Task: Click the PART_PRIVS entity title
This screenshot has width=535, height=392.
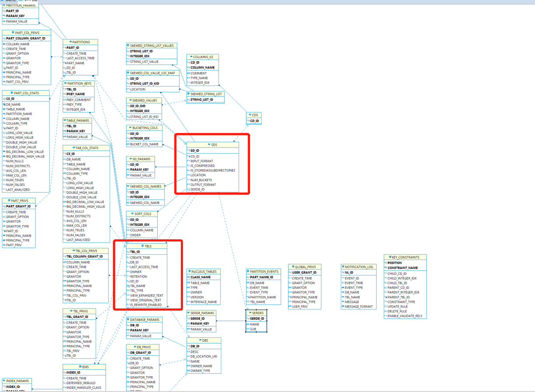Action: [19, 201]
